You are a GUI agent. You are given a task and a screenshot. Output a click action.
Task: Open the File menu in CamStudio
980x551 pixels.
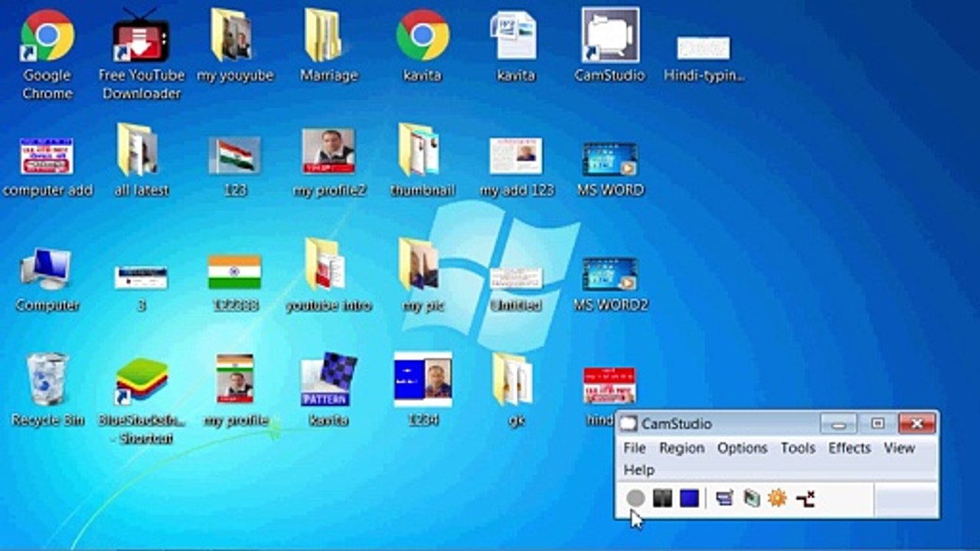[x=635, y=448]
